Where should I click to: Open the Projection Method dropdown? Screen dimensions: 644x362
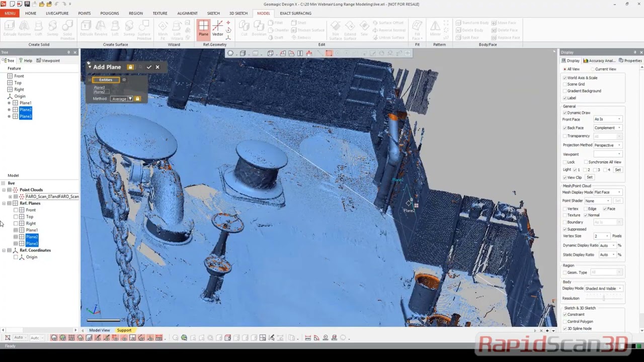[608, 145]
